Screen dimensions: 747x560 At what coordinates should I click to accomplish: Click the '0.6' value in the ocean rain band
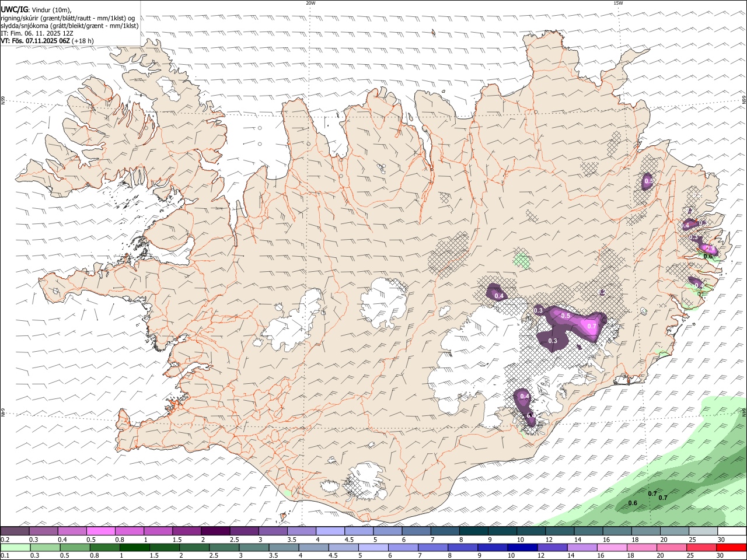pos(632,503)
